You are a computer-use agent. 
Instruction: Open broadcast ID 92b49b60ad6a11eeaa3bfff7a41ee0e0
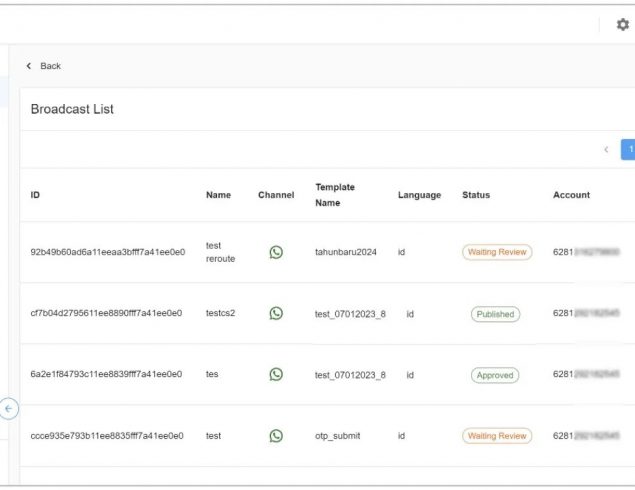108,252
